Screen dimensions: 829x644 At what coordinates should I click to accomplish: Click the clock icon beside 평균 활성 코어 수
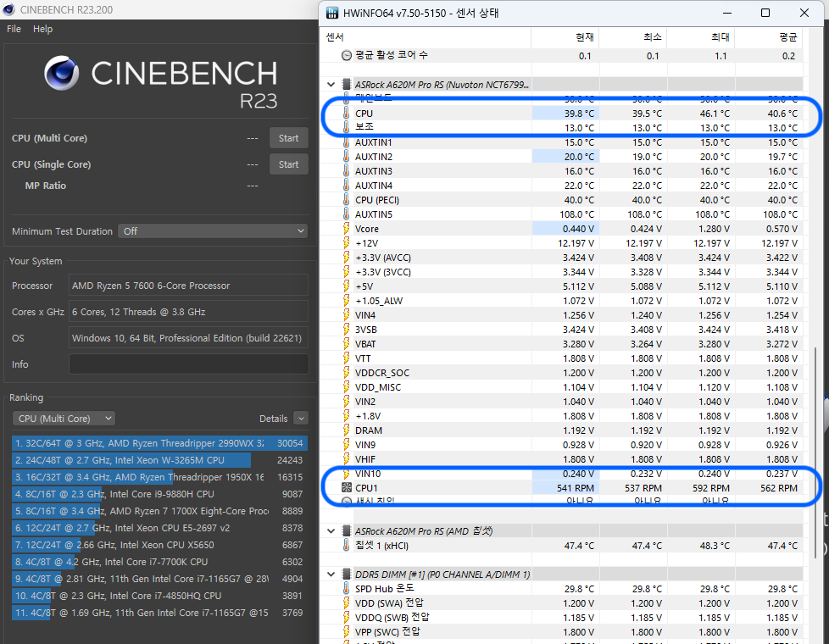pos(347,55)
